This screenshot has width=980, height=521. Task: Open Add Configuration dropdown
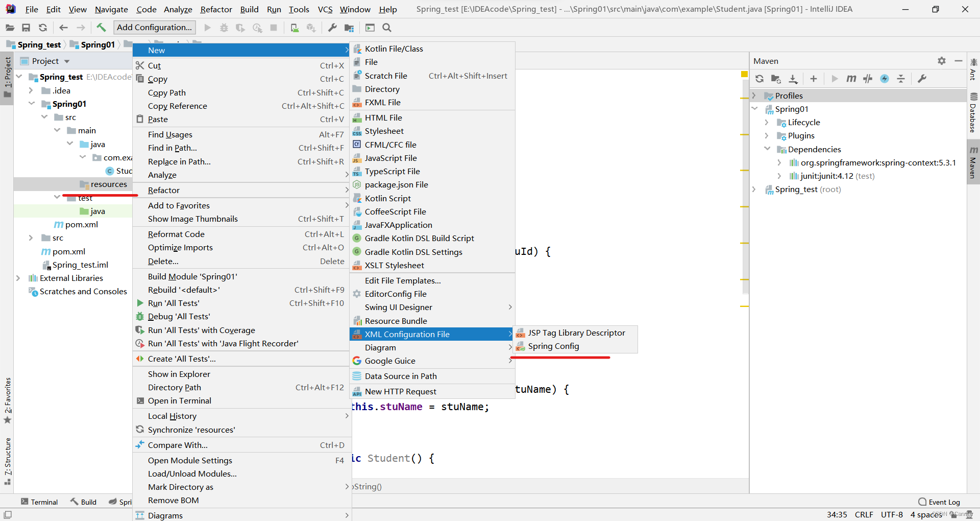pyautogui.click(x=155, y=28)
